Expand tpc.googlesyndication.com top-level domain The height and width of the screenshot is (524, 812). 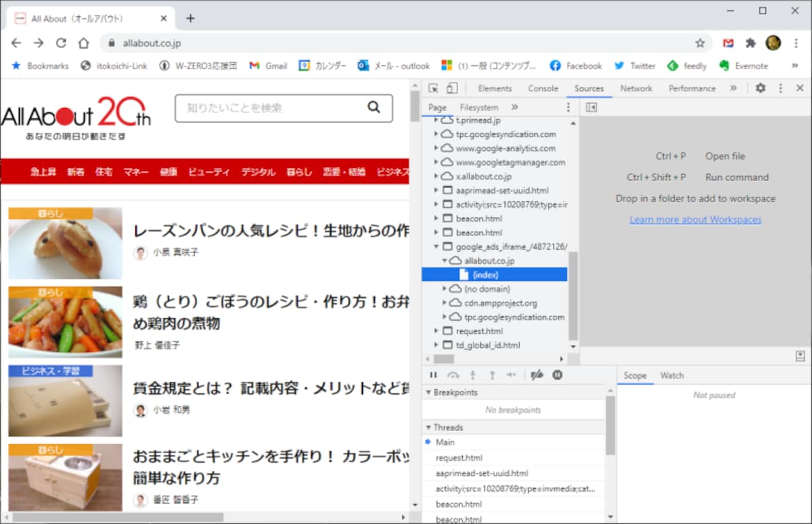point(436,134)
